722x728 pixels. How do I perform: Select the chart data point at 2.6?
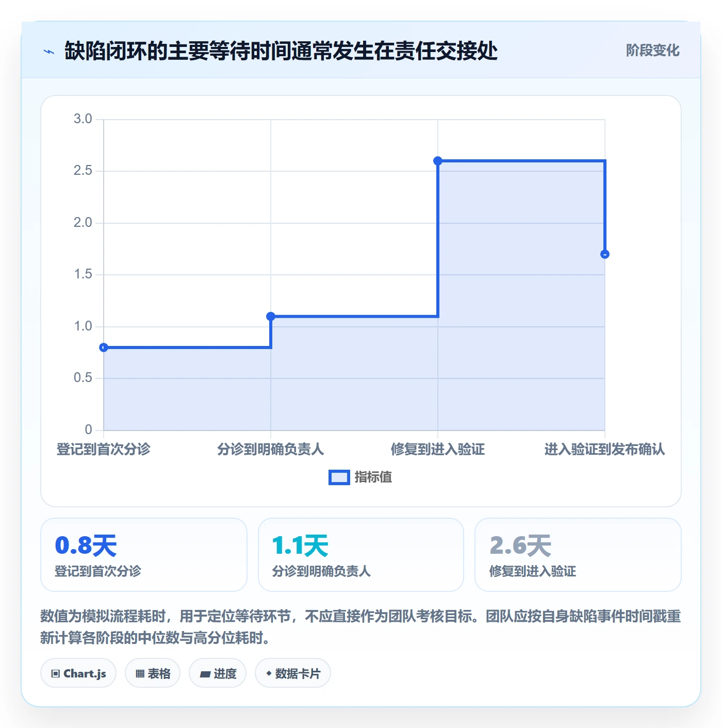click(x=438, y=161)
